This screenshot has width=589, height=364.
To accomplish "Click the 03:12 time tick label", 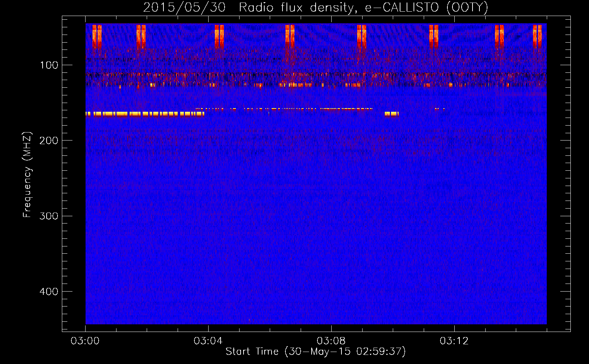I will click(454, 341).
